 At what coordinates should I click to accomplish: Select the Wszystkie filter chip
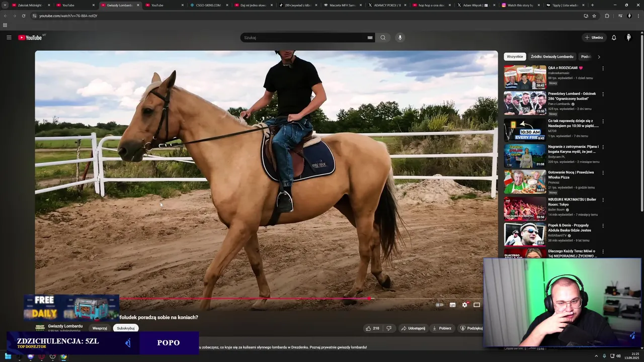pyautogui.click(x=515, y=57)
